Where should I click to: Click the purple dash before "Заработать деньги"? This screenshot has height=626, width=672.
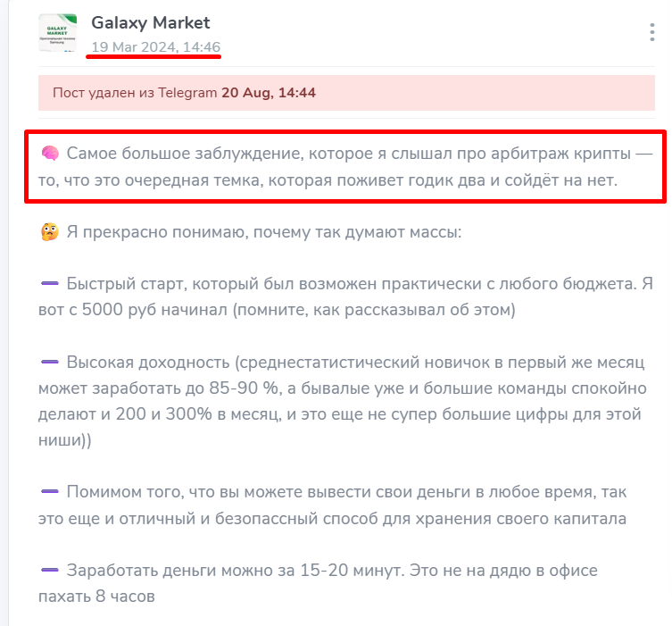(x=50, y=570)
